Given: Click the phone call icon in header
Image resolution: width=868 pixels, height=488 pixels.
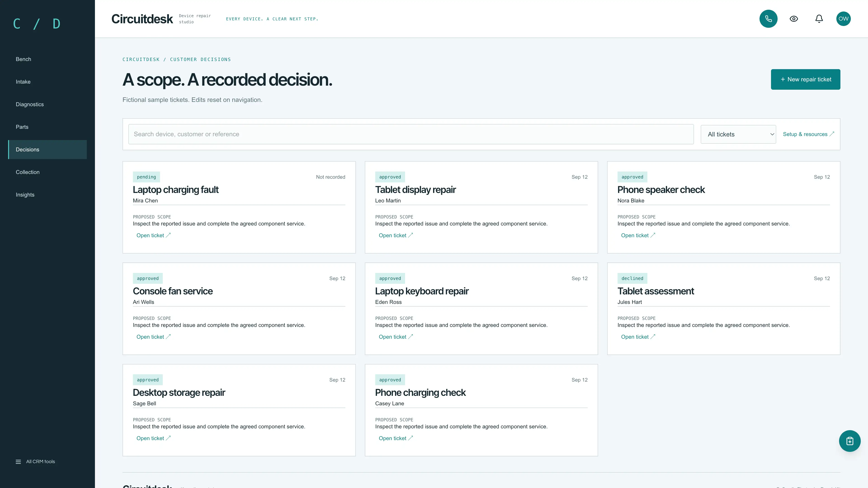Looking at the screenshot, I should pyautogui.click(x=768, y=19).
